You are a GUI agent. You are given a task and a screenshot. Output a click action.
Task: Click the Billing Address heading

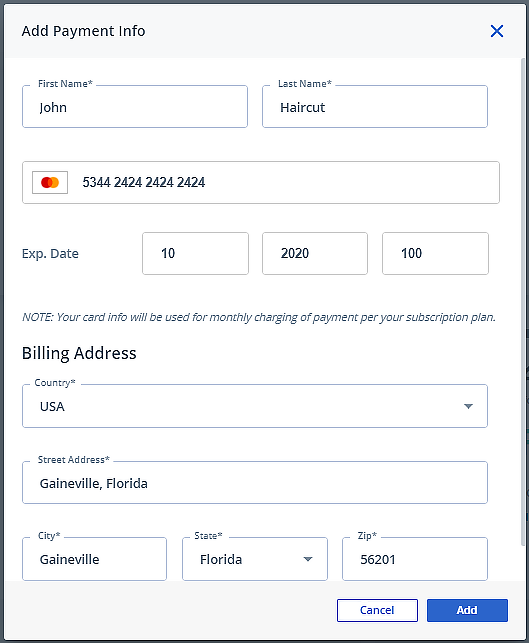click(79, 353)
